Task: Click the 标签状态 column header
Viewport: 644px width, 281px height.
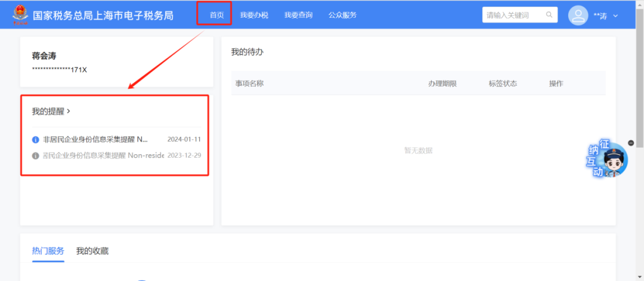Action: click(x=503, y=84)
